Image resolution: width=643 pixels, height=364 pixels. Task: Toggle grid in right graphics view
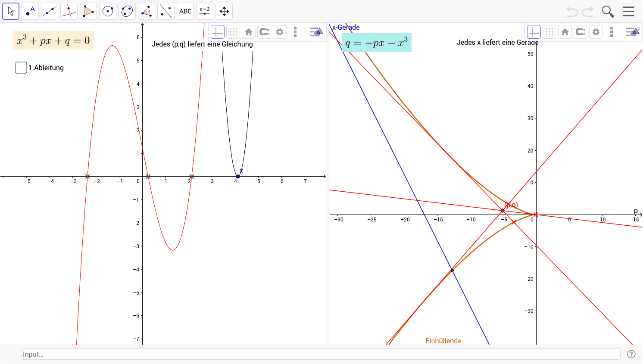tap(549, 32)
